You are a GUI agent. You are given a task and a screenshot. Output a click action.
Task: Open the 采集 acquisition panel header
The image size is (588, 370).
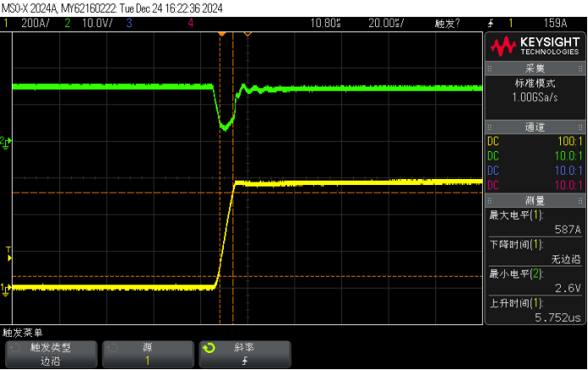pos(534,68)
